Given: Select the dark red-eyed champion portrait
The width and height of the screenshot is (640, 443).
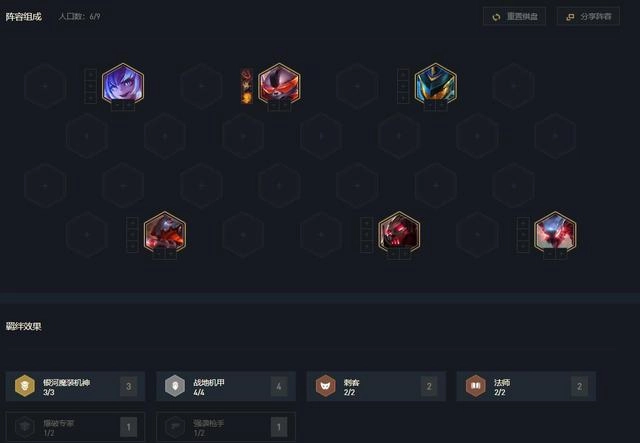Looking at the screenshot, I should [399, 232].
